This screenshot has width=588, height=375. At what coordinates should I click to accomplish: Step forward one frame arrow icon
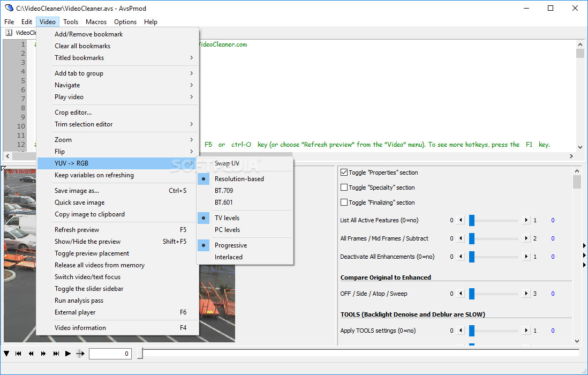[x=43, y=353]
